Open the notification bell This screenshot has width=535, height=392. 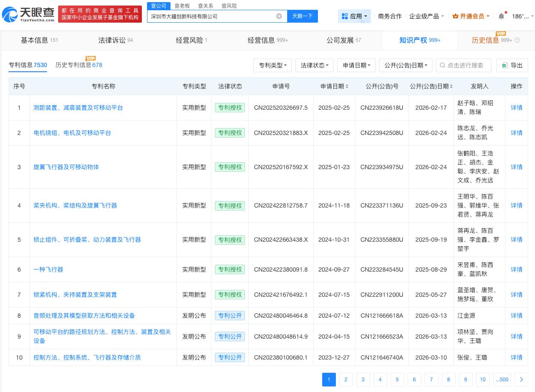(501, 16)
